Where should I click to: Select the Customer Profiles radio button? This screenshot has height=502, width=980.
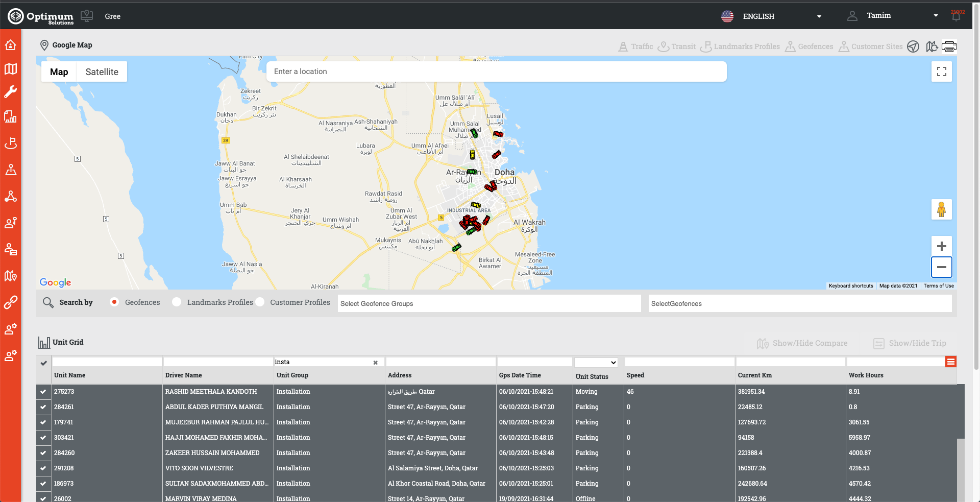(x=260, y=302)
